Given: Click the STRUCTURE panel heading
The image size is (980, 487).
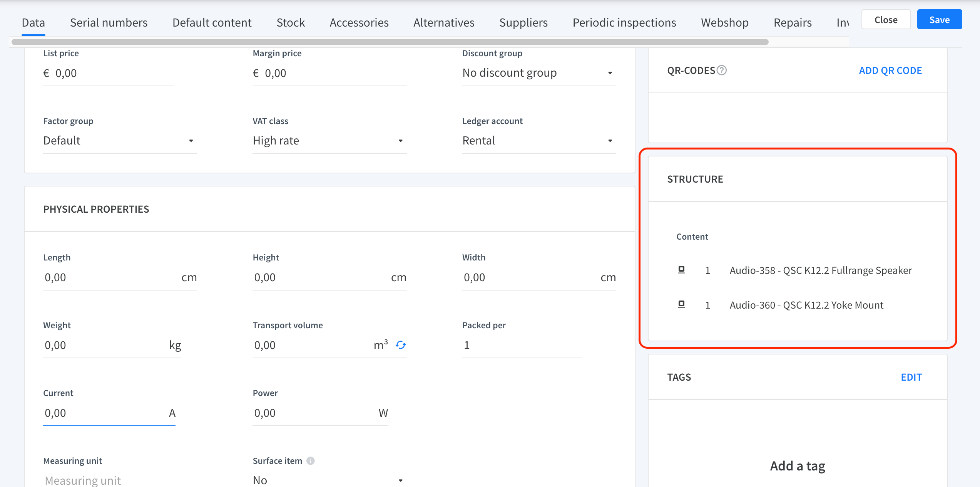Looking at the screenshot, I should pyautogui.click(x=695, y=179).
